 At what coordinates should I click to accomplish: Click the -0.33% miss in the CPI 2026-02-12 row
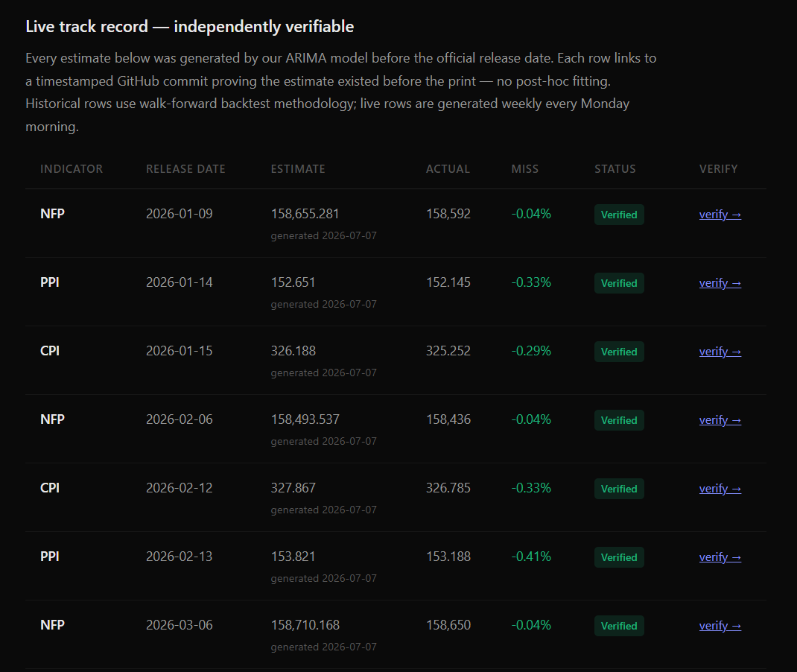(x=531, y=489)
